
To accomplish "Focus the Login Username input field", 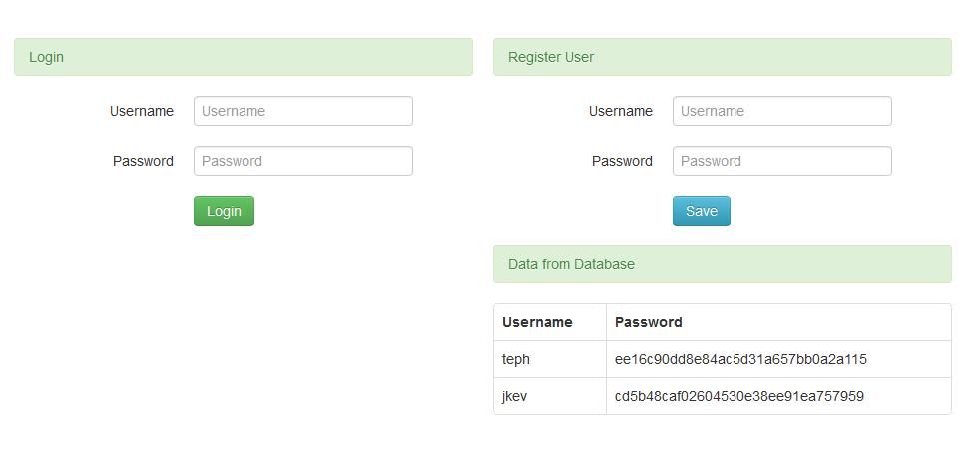I will click(x=303, y=111).
